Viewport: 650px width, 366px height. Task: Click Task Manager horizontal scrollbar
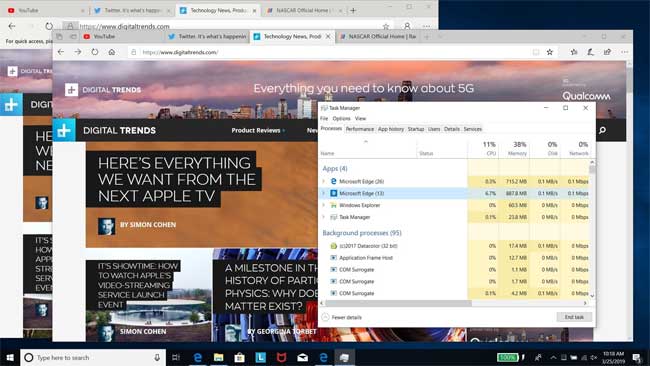pyautogui.click(x=398, y=303)
